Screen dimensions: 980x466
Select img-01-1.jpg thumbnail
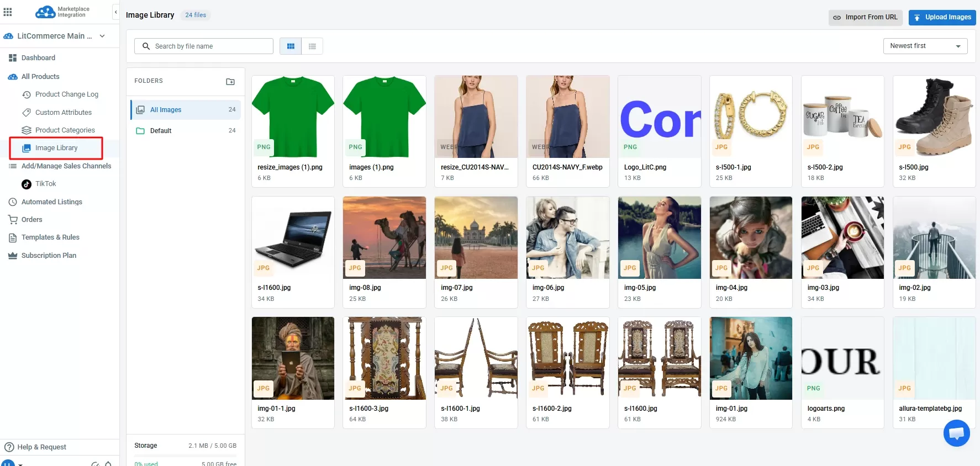point(293,358)
